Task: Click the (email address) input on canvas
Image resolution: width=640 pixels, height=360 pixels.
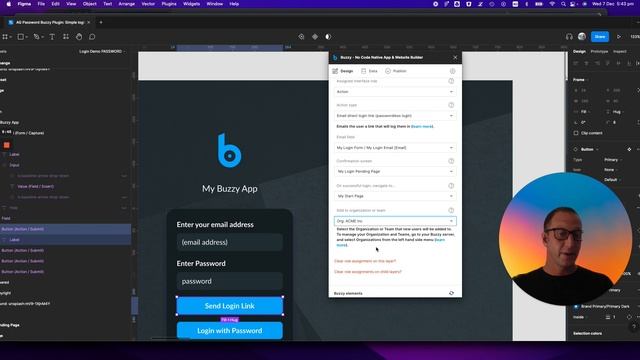Action: 230,242
